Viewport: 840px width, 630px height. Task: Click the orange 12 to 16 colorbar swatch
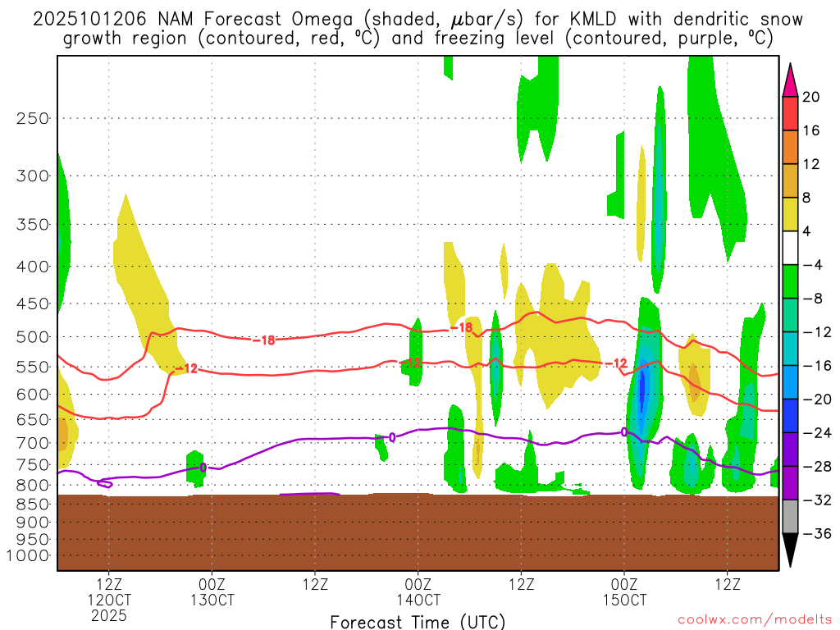(x=790, y=148)
